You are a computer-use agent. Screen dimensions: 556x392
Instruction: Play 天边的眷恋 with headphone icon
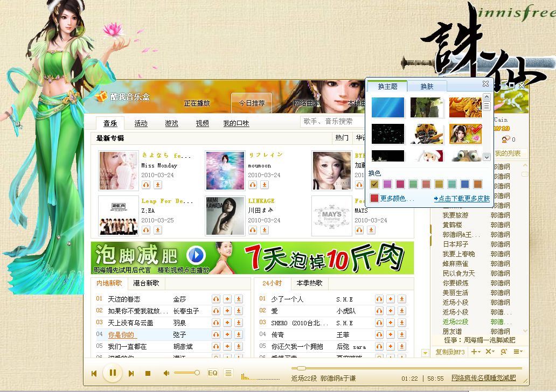tap(216, 299)
